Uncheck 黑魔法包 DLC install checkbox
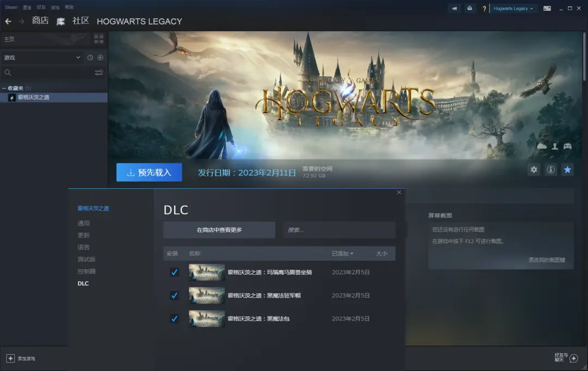The width and height of the screenshot is (588, 371). coord(174,319)
